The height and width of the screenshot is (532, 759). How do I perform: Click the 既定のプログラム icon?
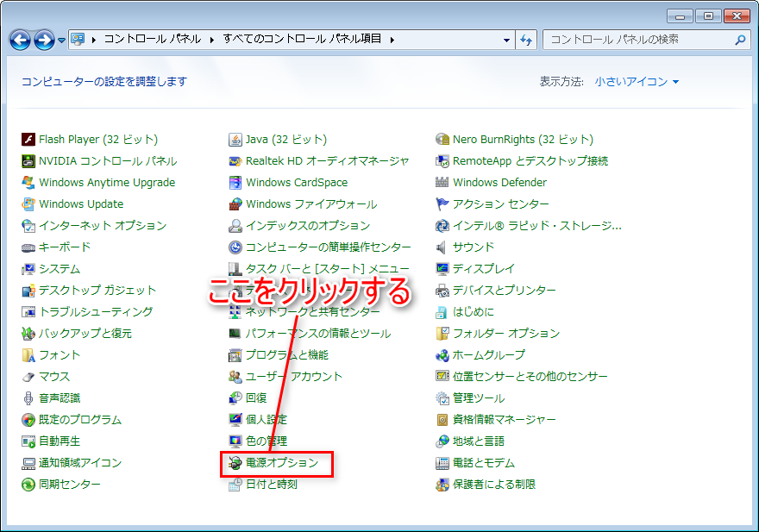(28, 420)
